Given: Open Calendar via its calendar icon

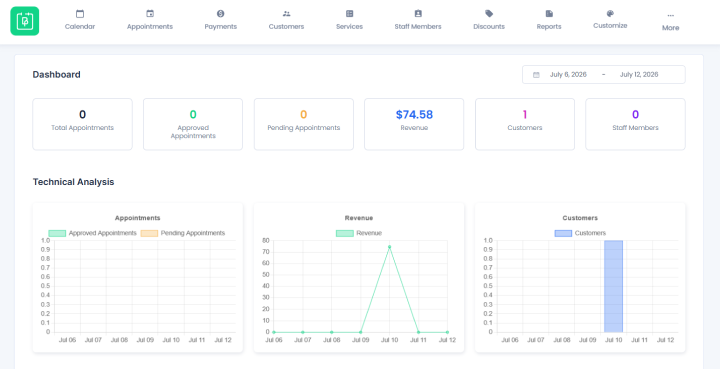Looking at the screenshot, I should 80,14.
